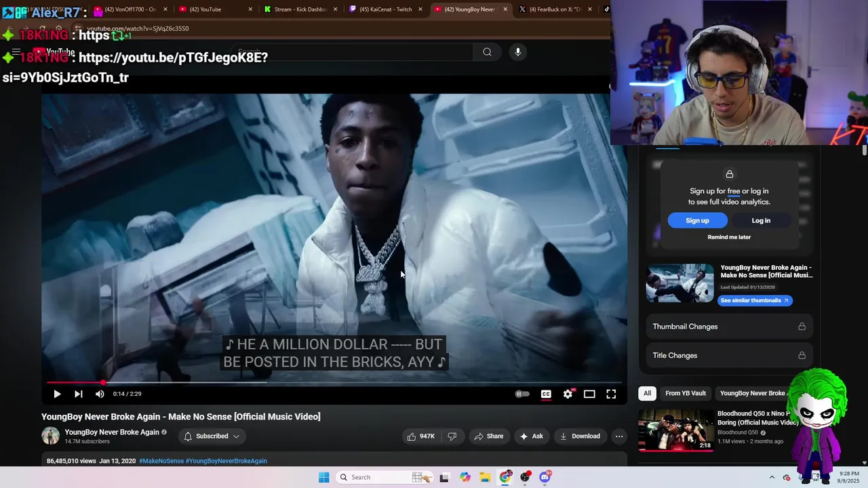Start voice search with microphone
Image resolution: width=868 pixels, height=488 pixels.
click(517, 52)
